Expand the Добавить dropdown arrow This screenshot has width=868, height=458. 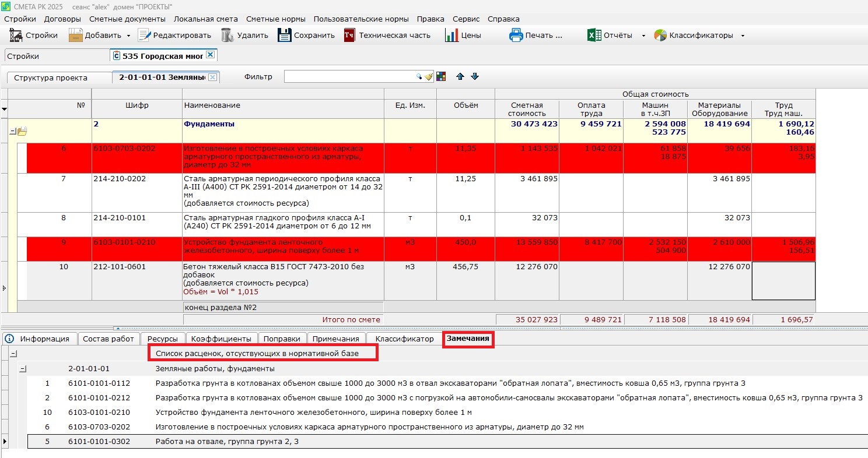click(128, 36)
